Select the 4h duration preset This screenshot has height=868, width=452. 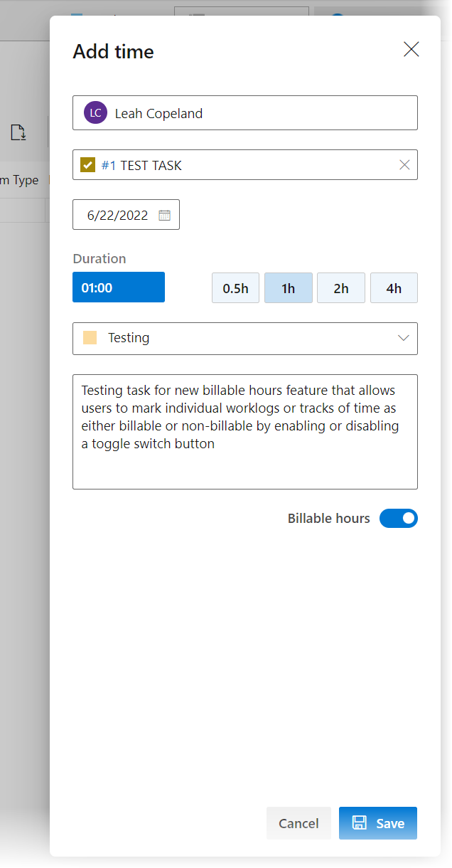coord(394,288)
